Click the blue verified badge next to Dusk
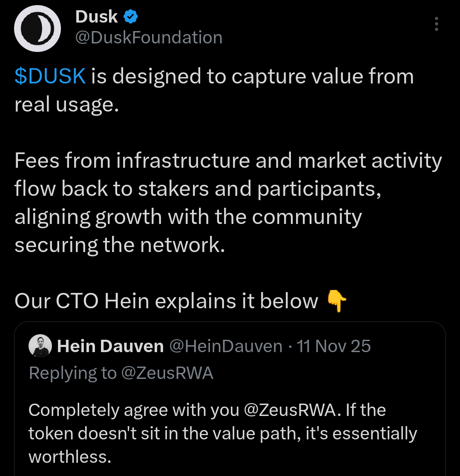 coord(130,17)
